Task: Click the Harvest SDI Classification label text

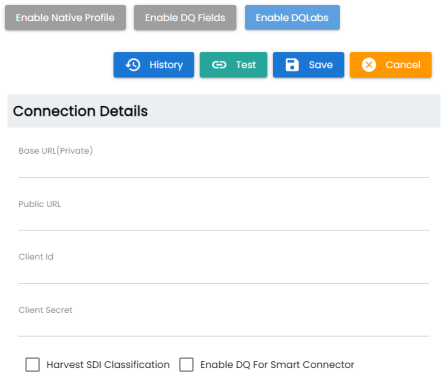Action: tap(108, 364)
